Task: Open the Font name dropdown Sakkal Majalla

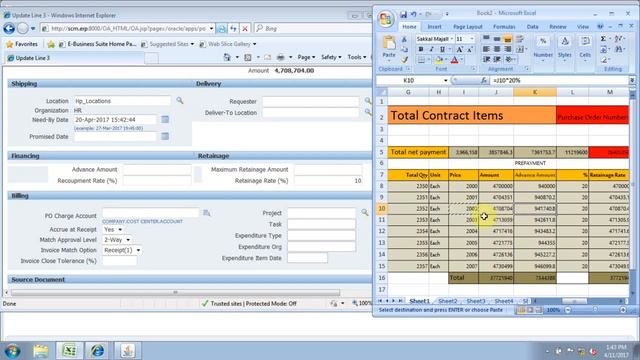Action: pos(451,39)
